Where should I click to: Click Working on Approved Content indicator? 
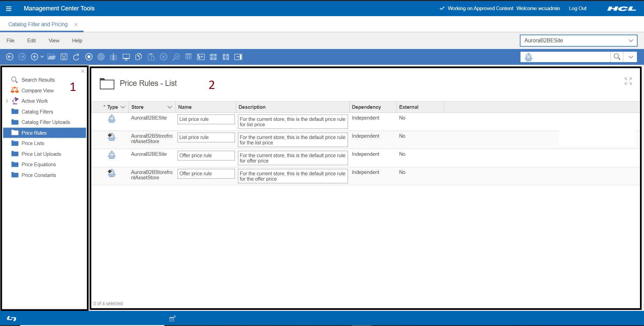477,8
